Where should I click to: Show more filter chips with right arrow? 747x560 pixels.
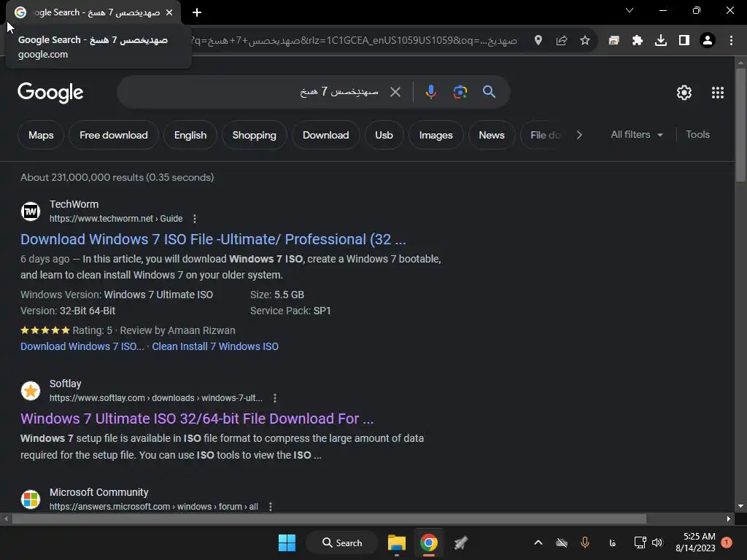click(578, 135)
